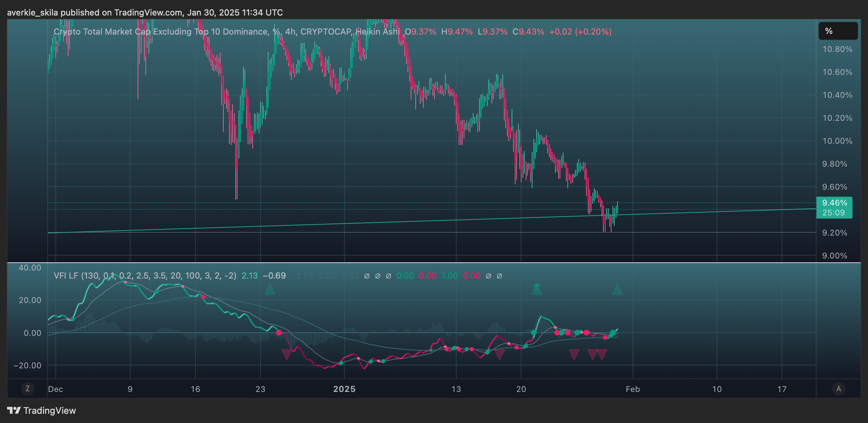Click the VFI value −0.69
Image resolution: width=868 pixels, height=423 pixels.
pos(274,276)
